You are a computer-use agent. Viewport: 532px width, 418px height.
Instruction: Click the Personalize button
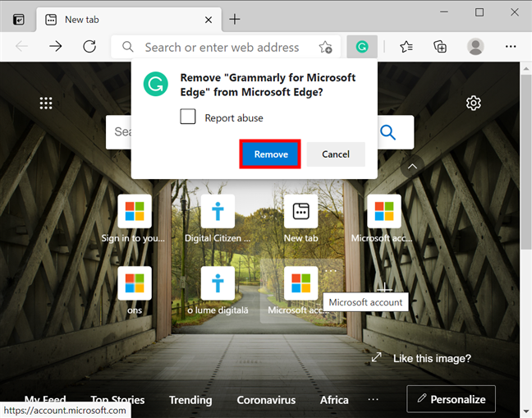click(x=451, y=399)
